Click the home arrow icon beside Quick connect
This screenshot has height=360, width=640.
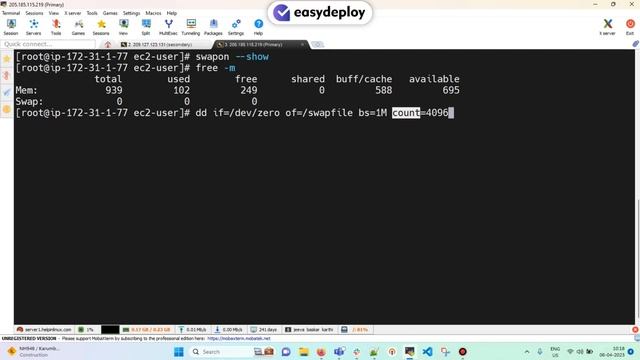[107, 44]
